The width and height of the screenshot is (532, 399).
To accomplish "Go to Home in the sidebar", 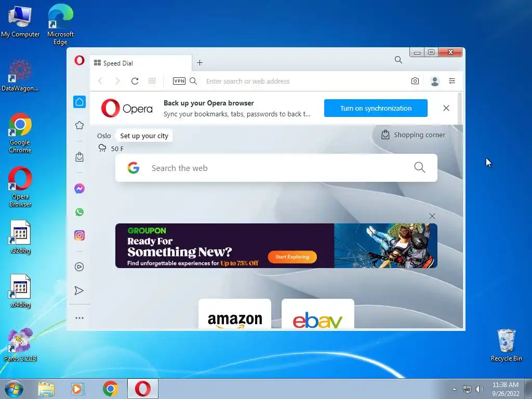I will coord(79,102).
